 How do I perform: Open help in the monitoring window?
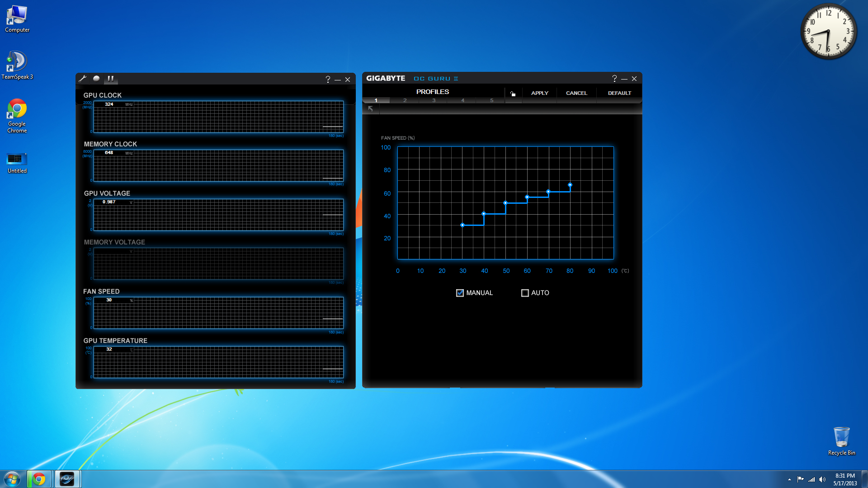[328, 80]
